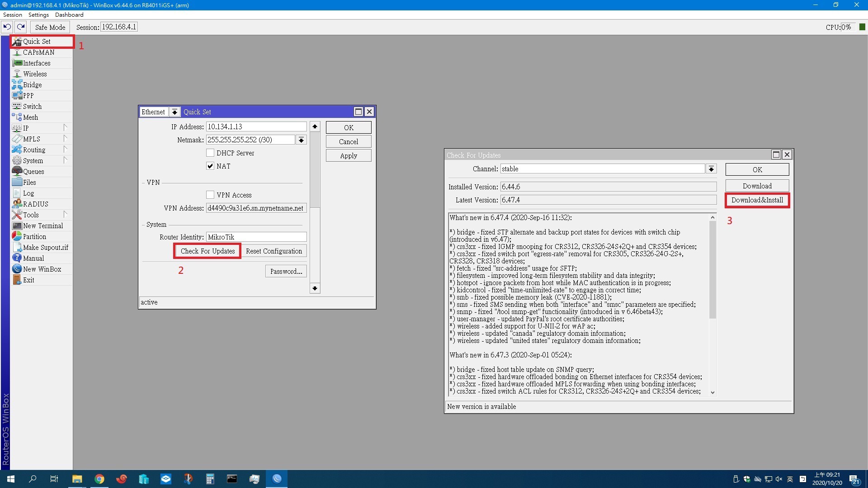Screen dimensions: 868x488
Task: Click the Redo arrow icon in toolbar
Action: (21, 27)
